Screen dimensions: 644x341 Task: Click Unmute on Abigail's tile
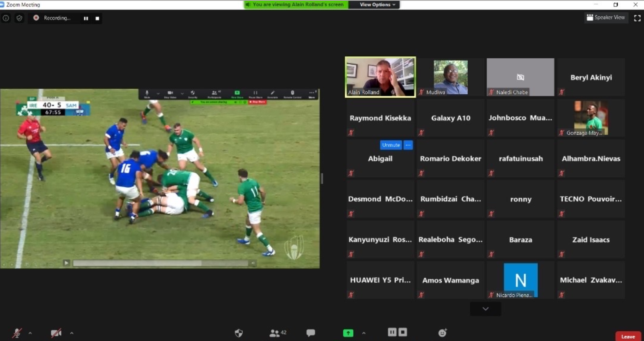(391, 145)
